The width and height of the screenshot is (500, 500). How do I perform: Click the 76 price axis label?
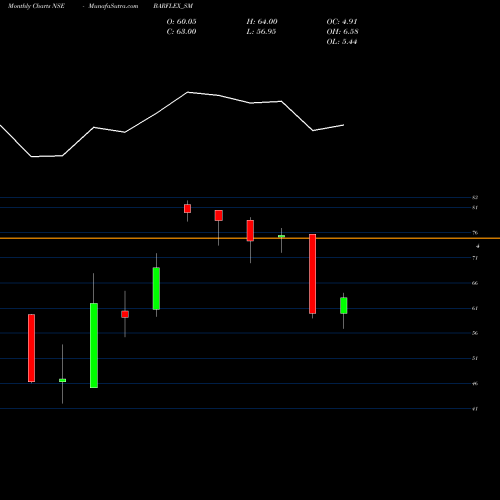(475, 233)
